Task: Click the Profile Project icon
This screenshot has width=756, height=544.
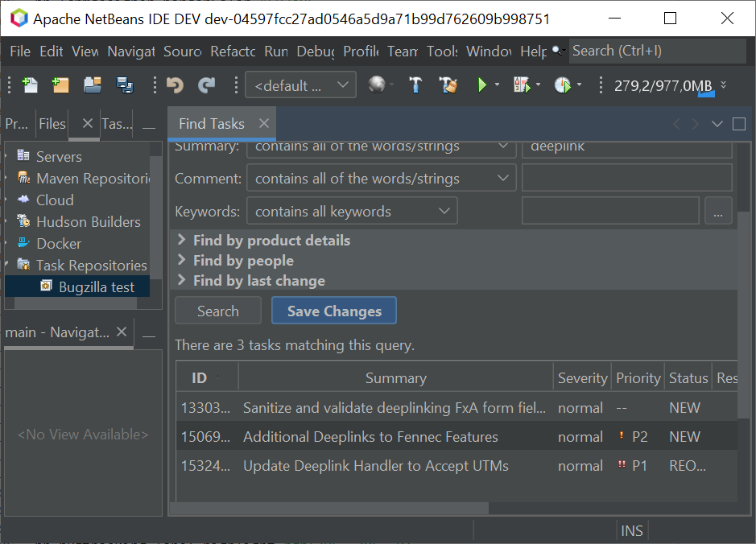Action: (x=562, y=85)
